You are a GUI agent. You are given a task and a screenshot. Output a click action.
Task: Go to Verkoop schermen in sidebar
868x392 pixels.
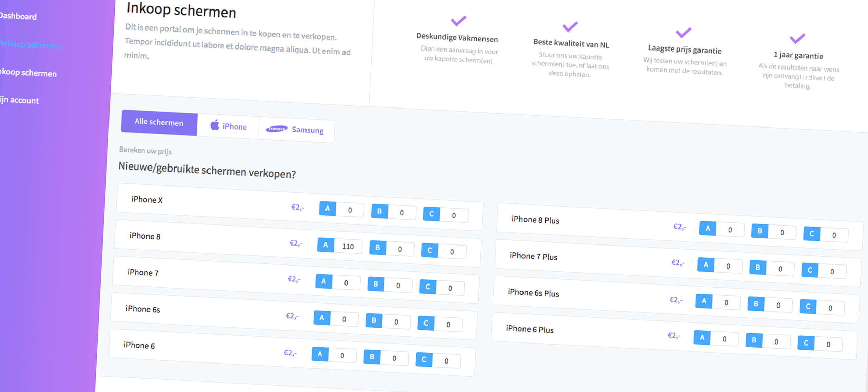coord(31,44)
